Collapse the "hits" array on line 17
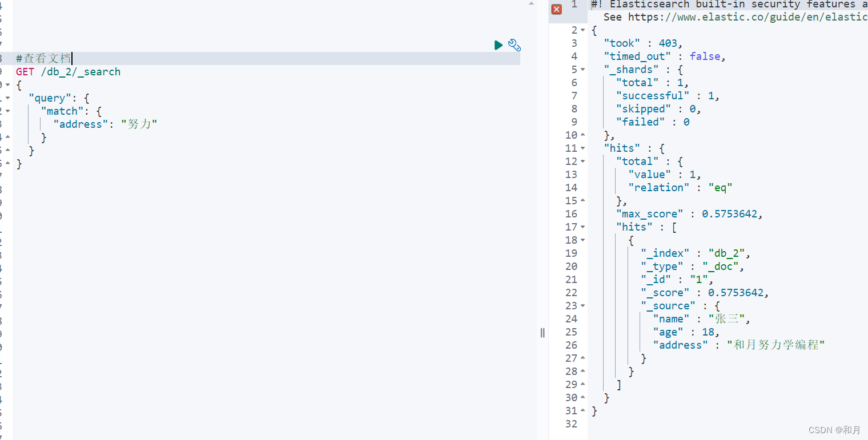This screenshot has height=440, width=868. (x=583, y=227)
